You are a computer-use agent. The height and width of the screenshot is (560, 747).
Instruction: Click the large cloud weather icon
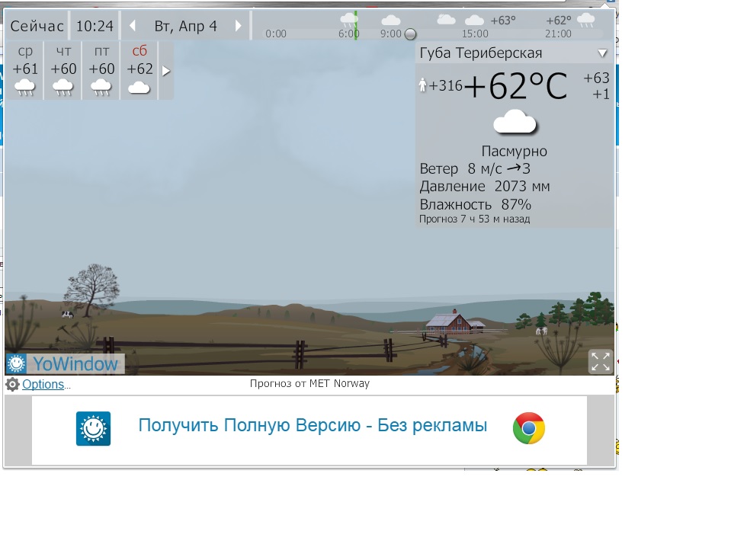tap(515, 123)
